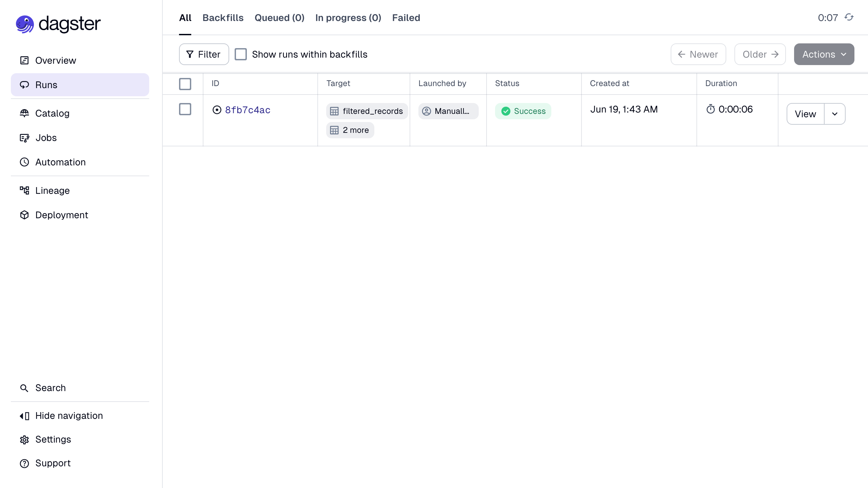Open the Deployment cube icon
868x488 pixels.
click(24, 215)
